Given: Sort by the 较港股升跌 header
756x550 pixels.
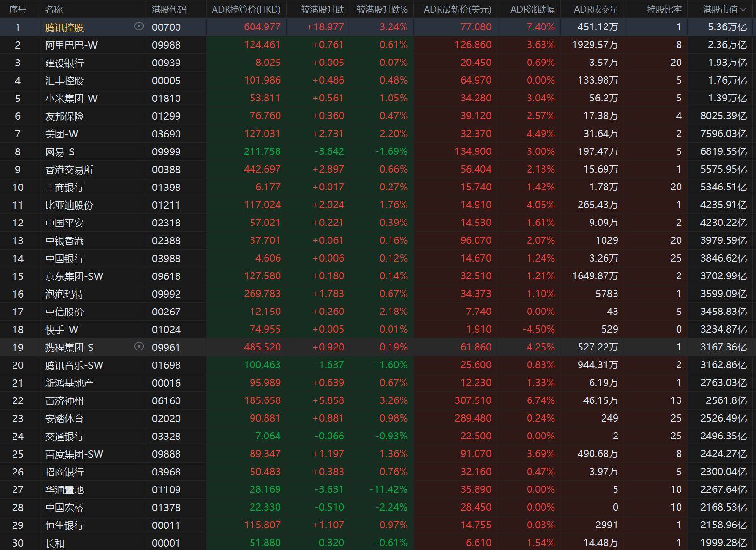Looking at the screenshot, I should click(x=323, y=9).
